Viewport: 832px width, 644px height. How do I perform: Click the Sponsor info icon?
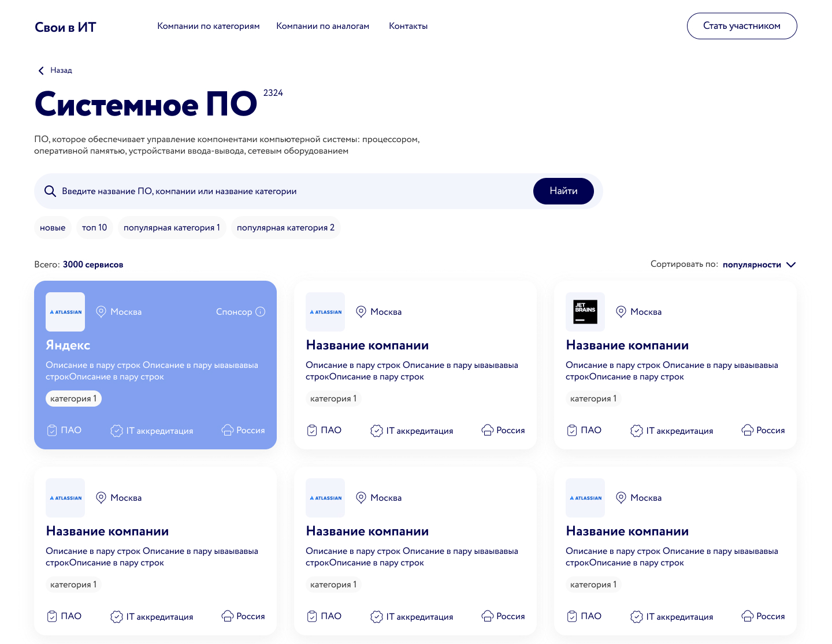coord(261,312)
